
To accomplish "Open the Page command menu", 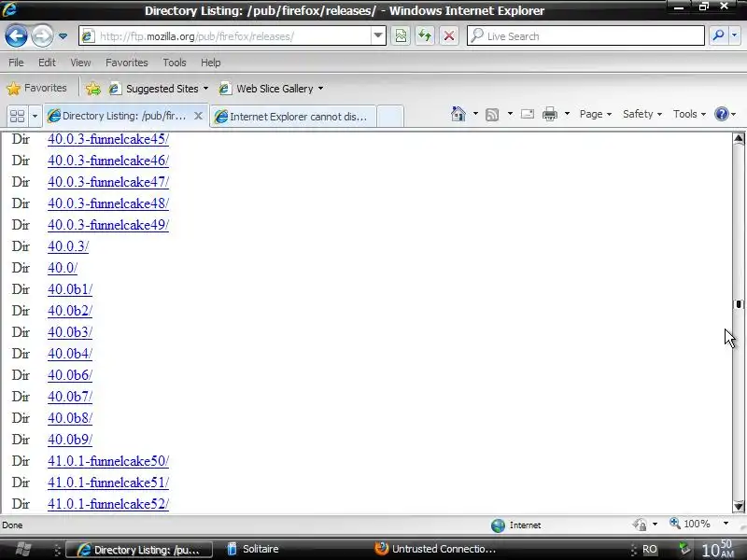I will coord(595,114).
